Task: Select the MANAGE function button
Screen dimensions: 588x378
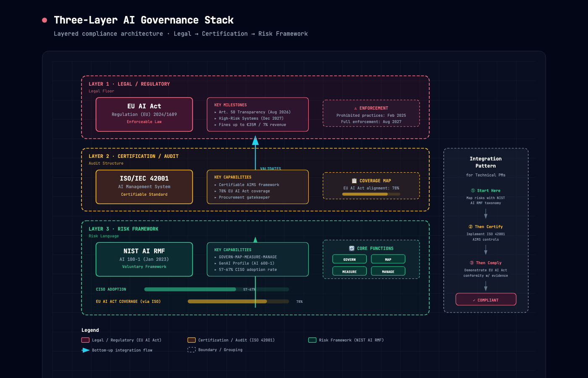Action: (x=388, y=271)
